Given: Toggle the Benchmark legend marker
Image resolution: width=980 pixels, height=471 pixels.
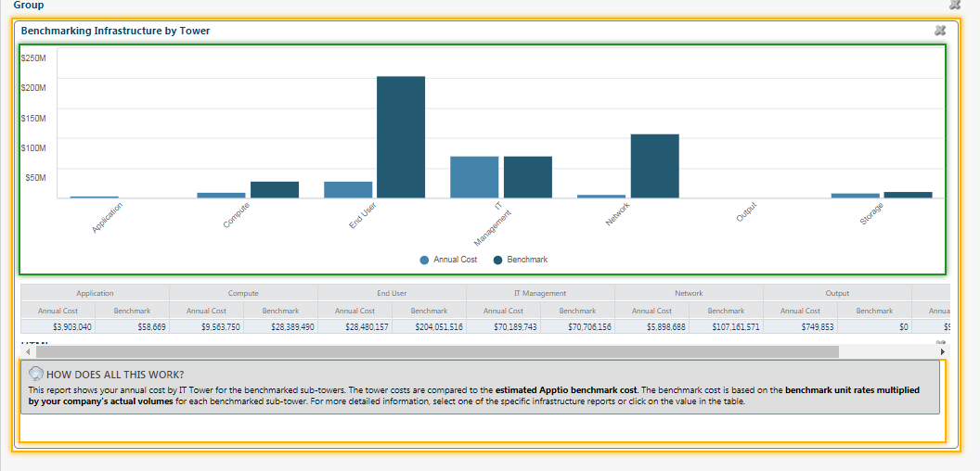Looking at the screenshot, I should [x=497, y=260].
